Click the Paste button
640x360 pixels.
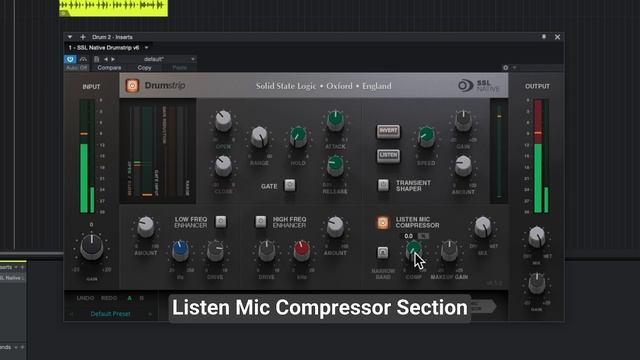(x=180, y=68)
